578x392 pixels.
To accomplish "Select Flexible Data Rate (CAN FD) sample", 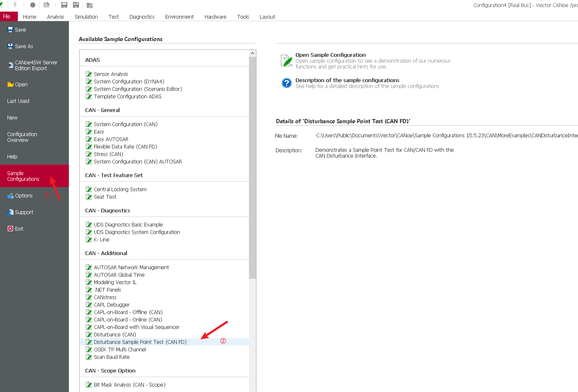I will pyautogui.click(x=125, y=147).
